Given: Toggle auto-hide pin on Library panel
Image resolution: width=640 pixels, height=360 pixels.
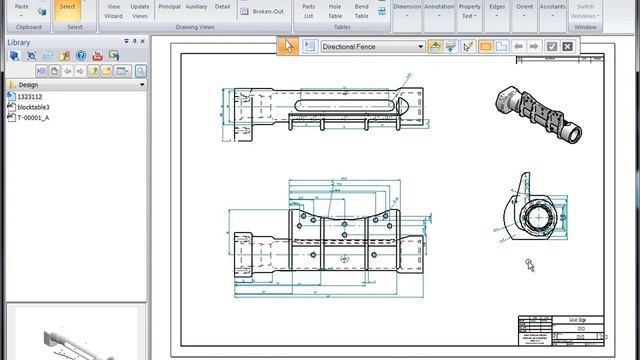Looking at the screenshot, I should (135, 41).
